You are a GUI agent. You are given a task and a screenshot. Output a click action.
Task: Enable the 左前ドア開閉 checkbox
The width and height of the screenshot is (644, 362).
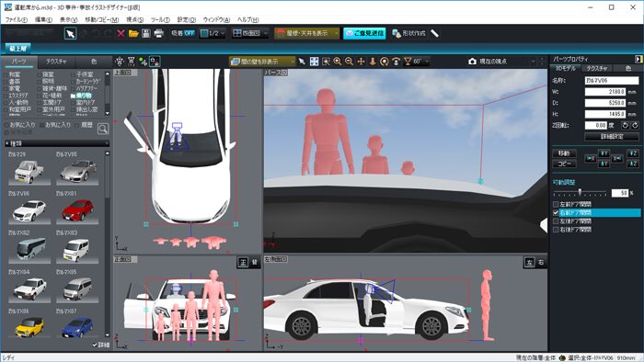(x=556, y=204)
